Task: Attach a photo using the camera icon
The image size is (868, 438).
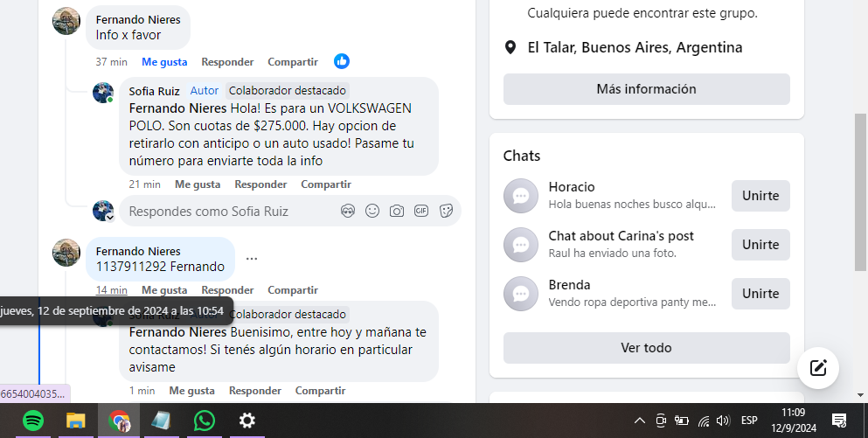Action: click(x=397, y=211)
